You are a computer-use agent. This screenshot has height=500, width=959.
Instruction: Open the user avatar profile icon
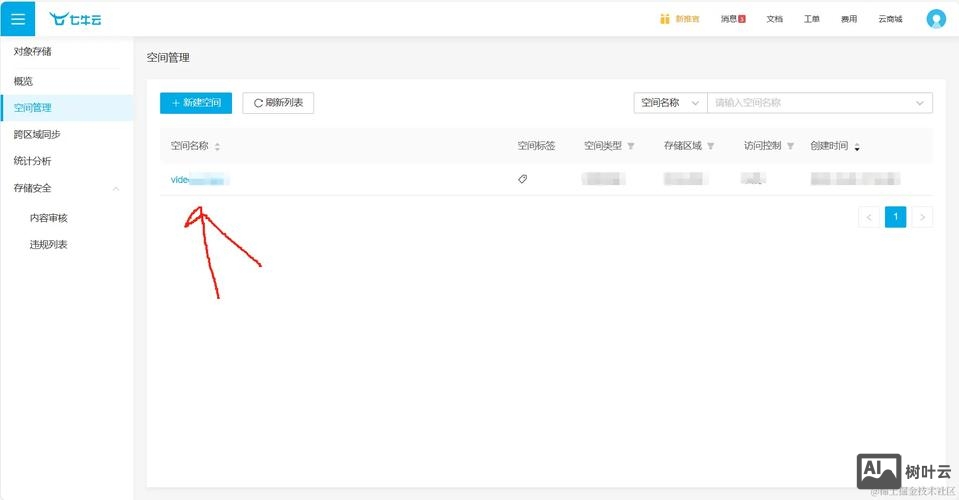tap(935, 19)
